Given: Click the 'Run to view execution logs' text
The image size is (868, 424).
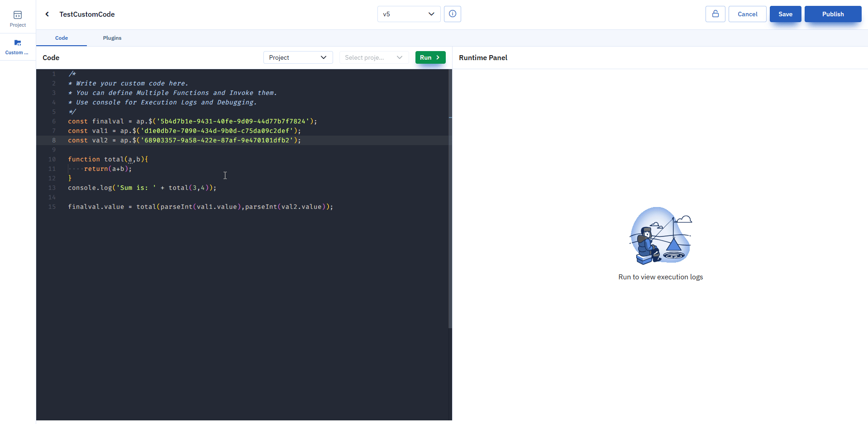Looking at the screenshot, I should (x=660, y=277).
